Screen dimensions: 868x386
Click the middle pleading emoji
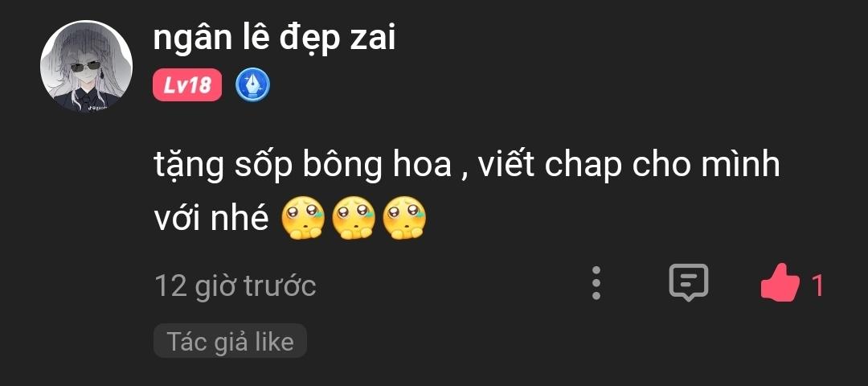[353, 218]
